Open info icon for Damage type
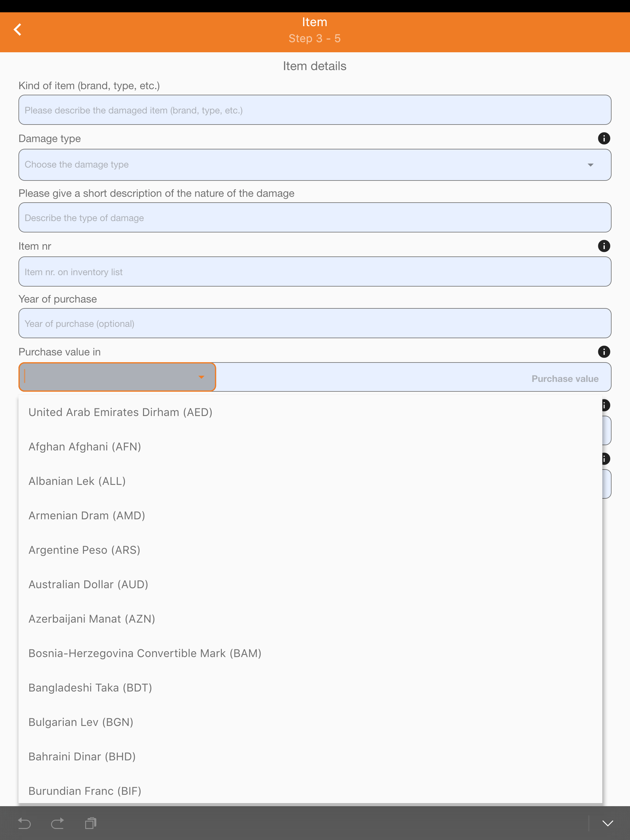630x840 pixels. click(x=604, y=138)
